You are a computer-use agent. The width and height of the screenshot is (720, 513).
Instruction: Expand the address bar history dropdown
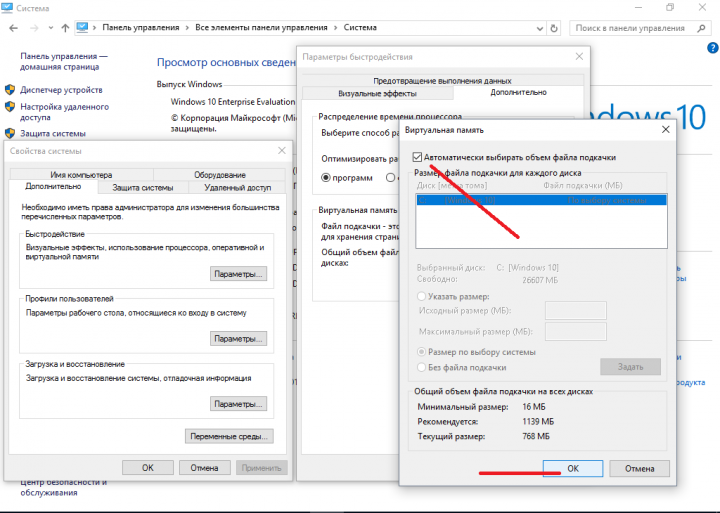[540, 28]
